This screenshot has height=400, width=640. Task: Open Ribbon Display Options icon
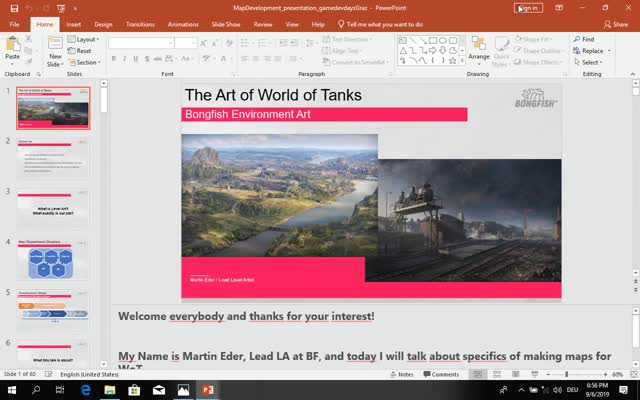(x=559, y=8)
